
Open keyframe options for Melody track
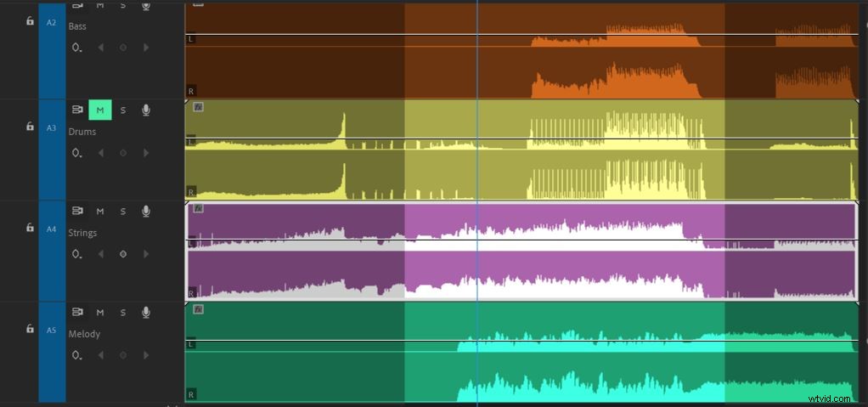[x=77, y=355]
